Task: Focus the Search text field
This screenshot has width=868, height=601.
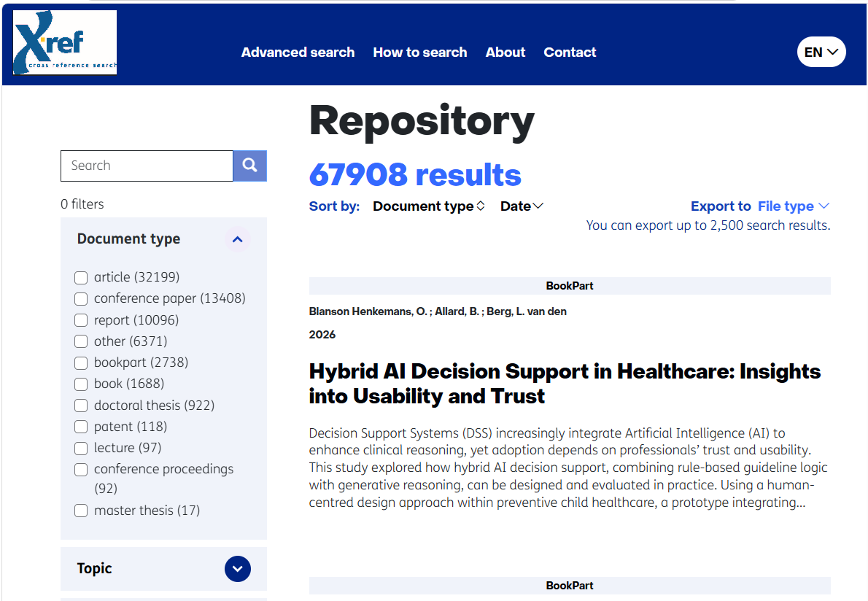Action: [x=147, y=166]
